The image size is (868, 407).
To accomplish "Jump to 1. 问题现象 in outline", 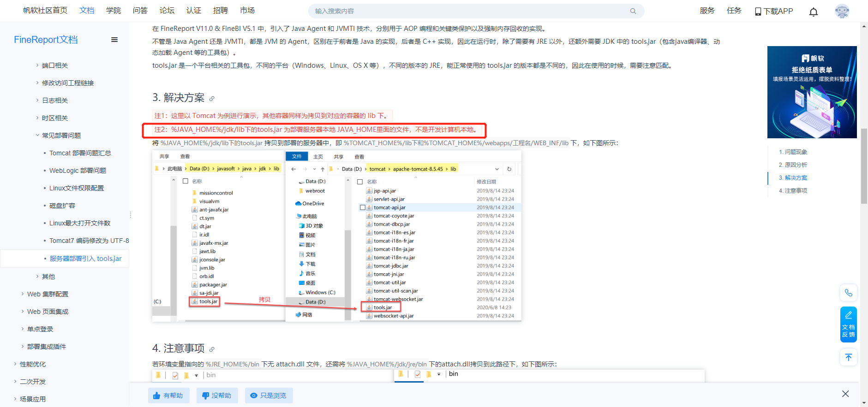I will 793,152.
